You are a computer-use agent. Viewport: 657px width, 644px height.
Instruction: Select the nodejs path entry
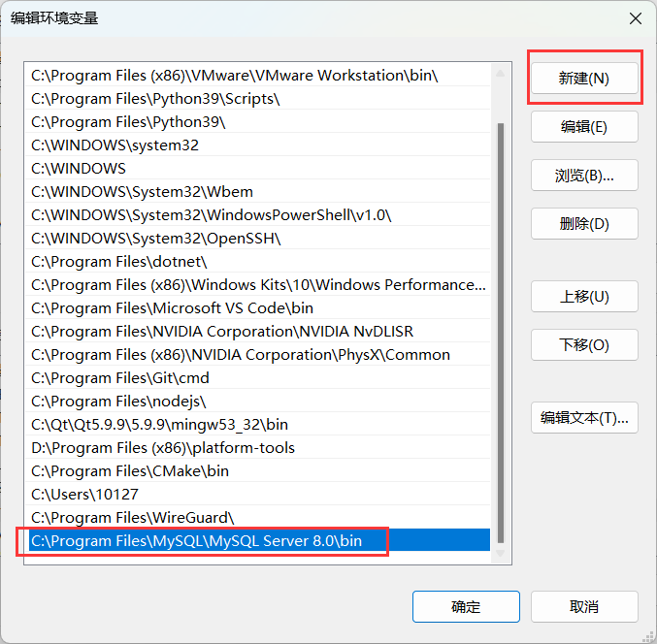118,402
